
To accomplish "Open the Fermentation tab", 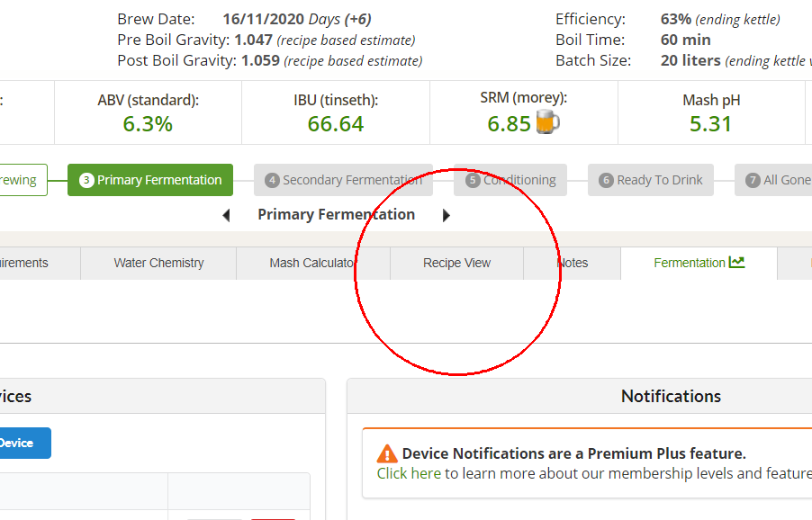I will click(x=699, y=264).
